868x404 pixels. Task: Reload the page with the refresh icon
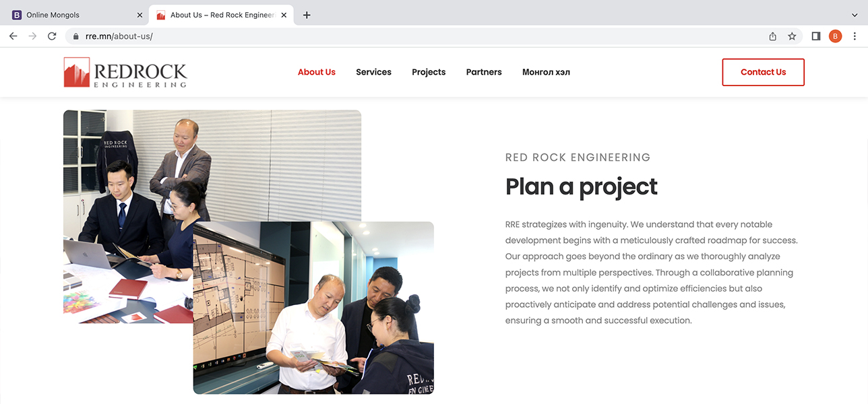click(52, 36)
